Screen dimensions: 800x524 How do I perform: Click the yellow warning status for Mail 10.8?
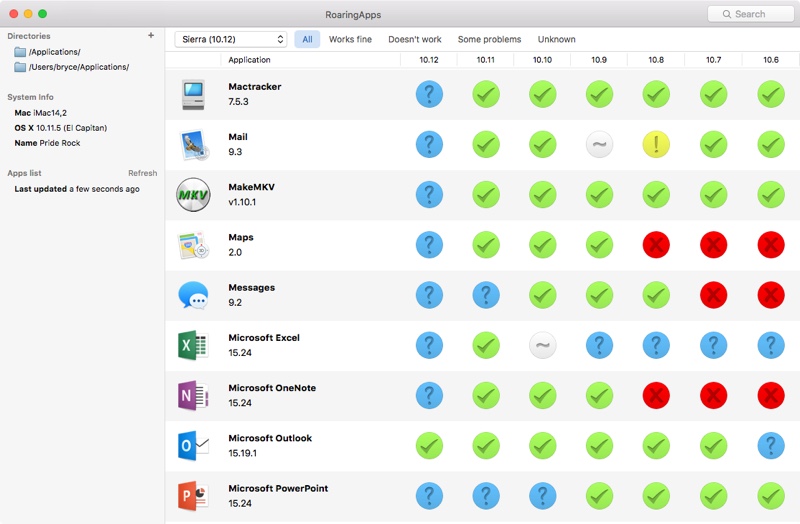(x=656, y=145)
